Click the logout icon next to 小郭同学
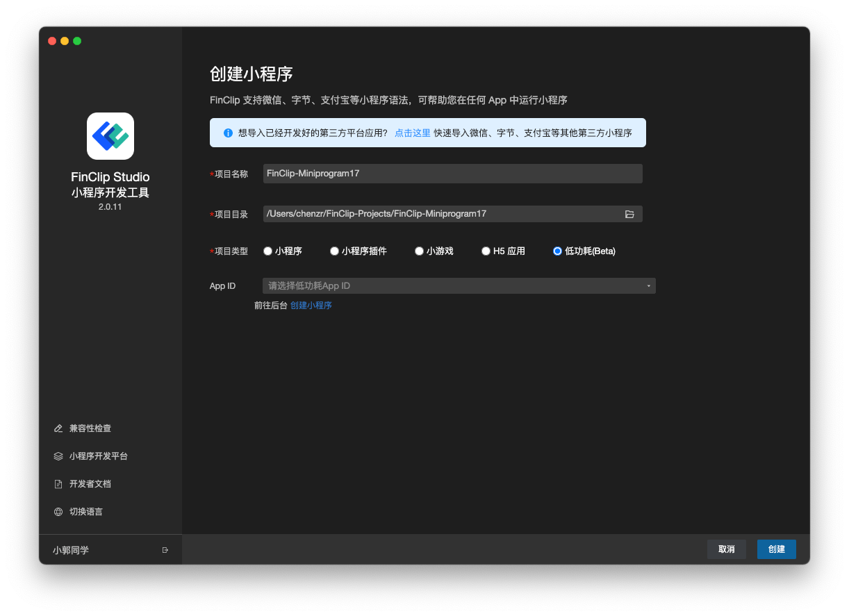 pos(165,550)
